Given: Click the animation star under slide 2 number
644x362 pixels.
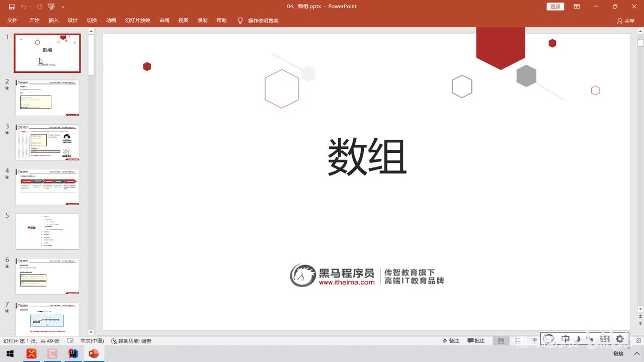Looking at the screenshot, I should pos(7,88).
